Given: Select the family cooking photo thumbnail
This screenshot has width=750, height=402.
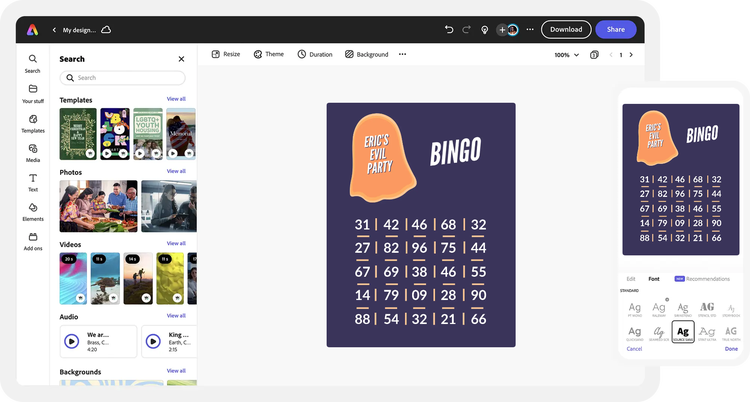Looking at the screenshot, I should pos(99,206).
